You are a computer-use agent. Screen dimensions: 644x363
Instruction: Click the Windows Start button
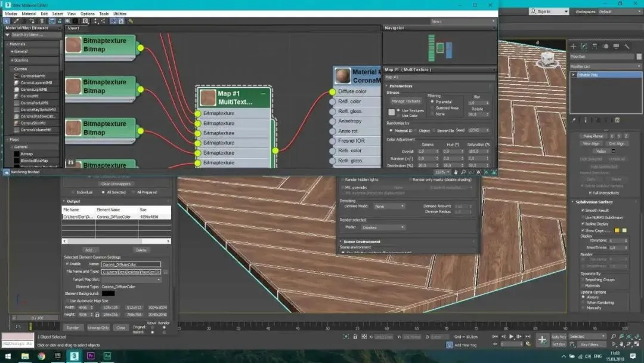pos(8,356)
